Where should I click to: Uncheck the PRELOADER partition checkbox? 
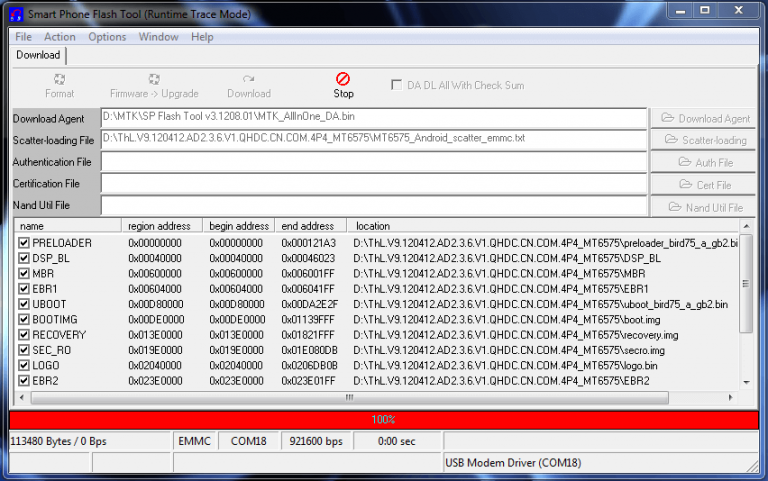tap(24, 243)
